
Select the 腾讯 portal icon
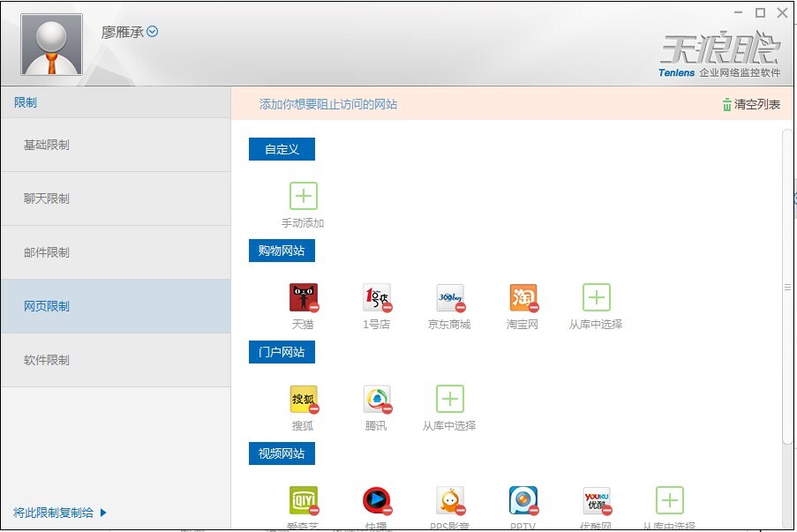click(x=377, y=399)
